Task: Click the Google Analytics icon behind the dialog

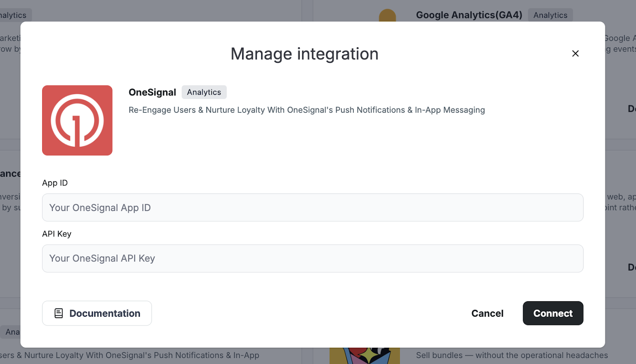Action: [387, 15]
